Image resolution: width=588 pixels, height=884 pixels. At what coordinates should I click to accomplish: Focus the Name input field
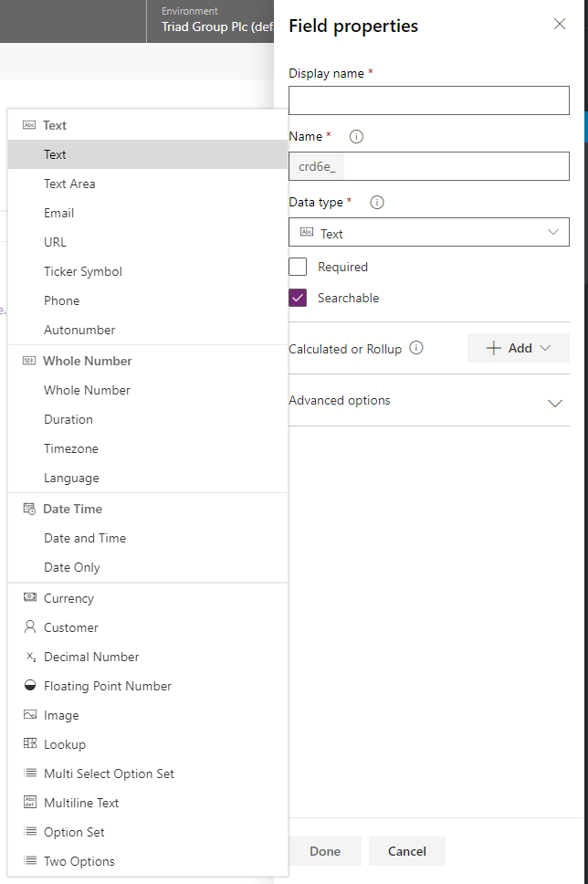coord(429,166)
